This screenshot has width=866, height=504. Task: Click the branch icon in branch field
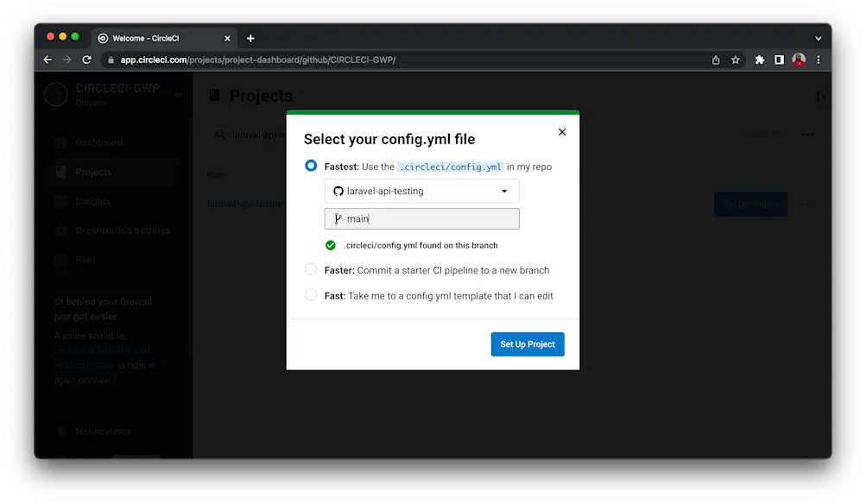click(x=338, y=218)
